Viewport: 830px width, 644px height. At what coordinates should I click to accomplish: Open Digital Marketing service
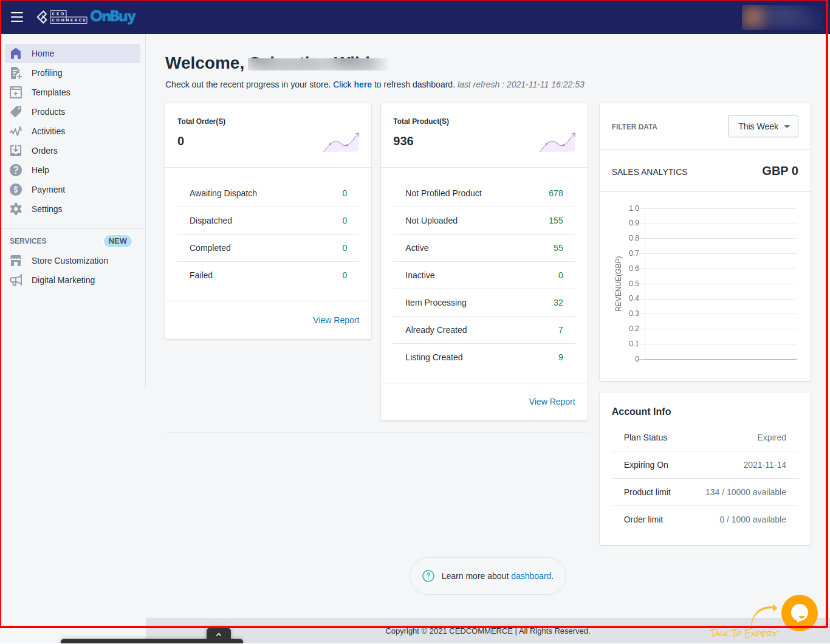pyautogui.click(x=73, y=280)
